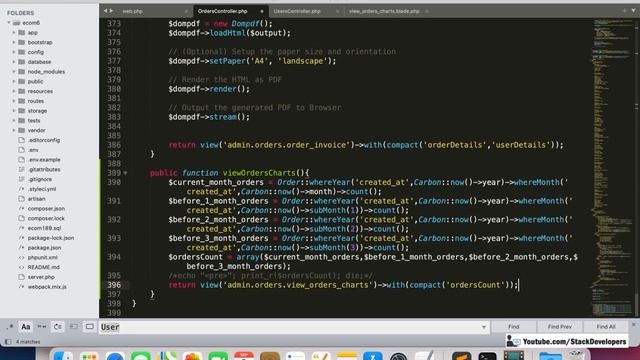Open composer.json in the sidebar
The image size is (640, 360).
46,209
